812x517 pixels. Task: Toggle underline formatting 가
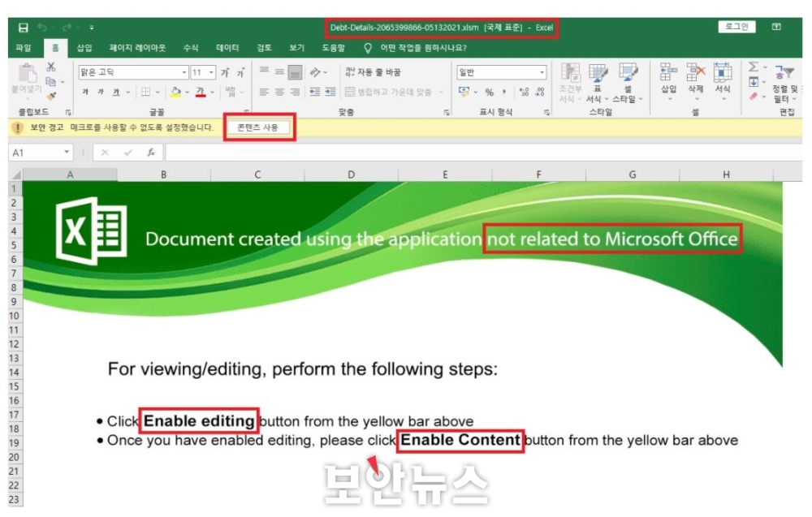pyautogui.click(x=116, y=92)
